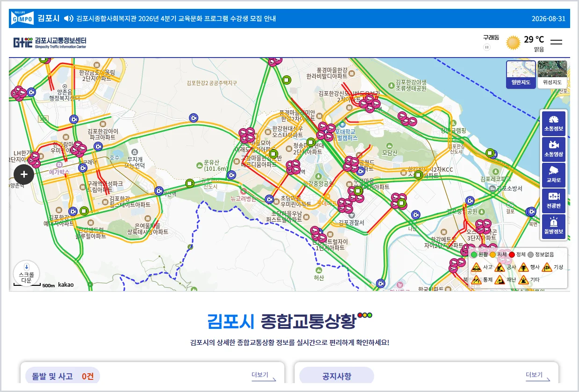Screen dimensions: 579x392
Task: Open pink camera cluster near LH한가람 2단지아파트
Action: (34, 160)
